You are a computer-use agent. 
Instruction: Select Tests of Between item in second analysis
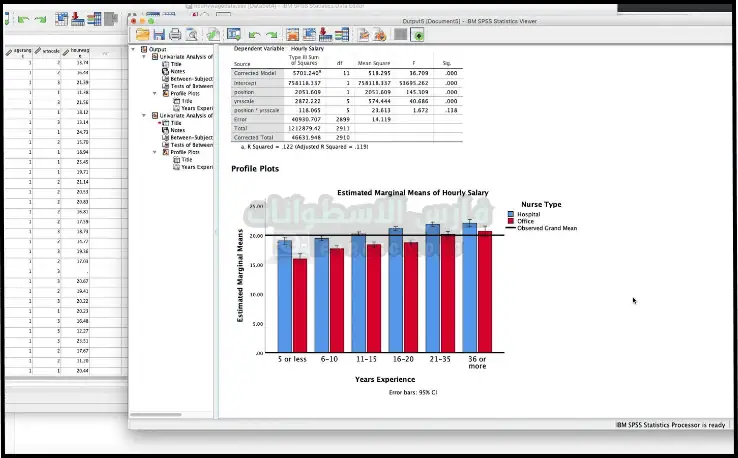191,145
